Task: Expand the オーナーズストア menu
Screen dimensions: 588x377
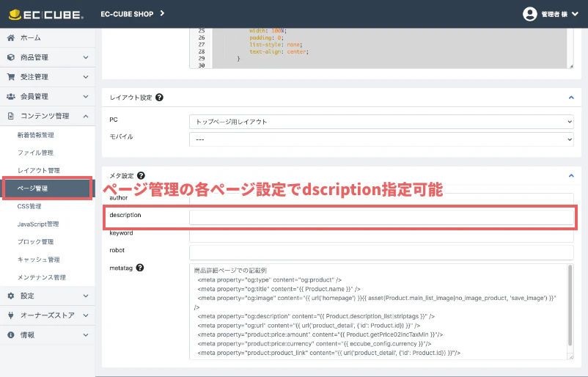Action: coord(86,315)
